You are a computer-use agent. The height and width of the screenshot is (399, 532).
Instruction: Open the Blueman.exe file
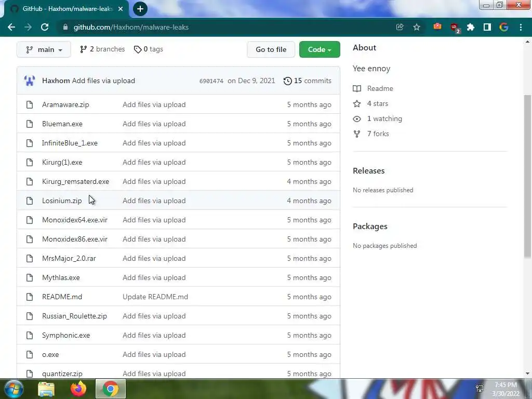point(62,124)
